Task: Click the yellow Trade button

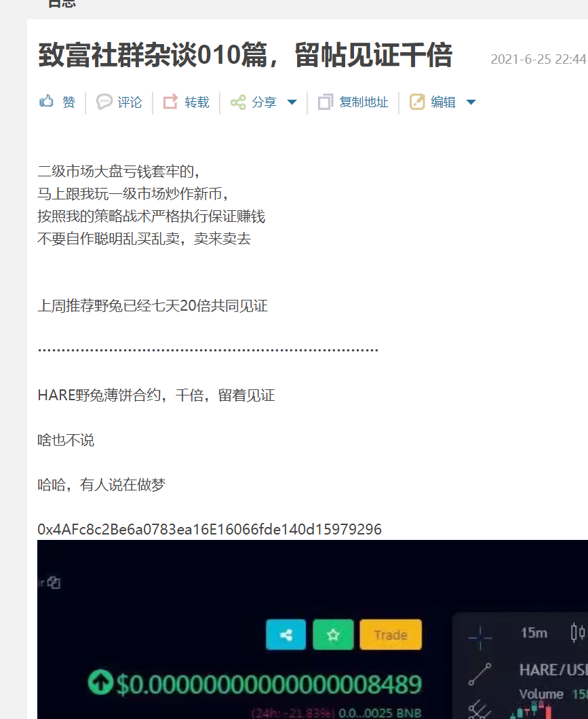Action: click(391, 635)
